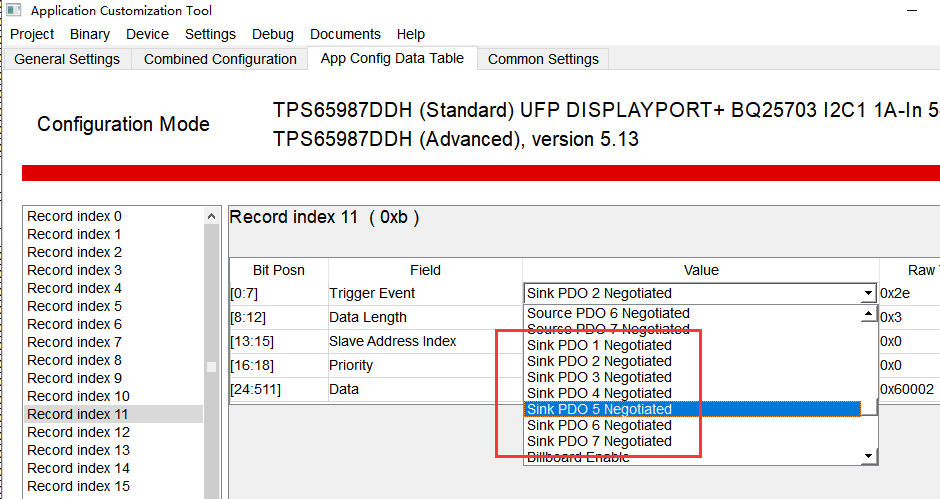Minimize the Application Customization Tool window
Image resolution: width=940 pixels, height=499 pixels.
pos(912,10)
